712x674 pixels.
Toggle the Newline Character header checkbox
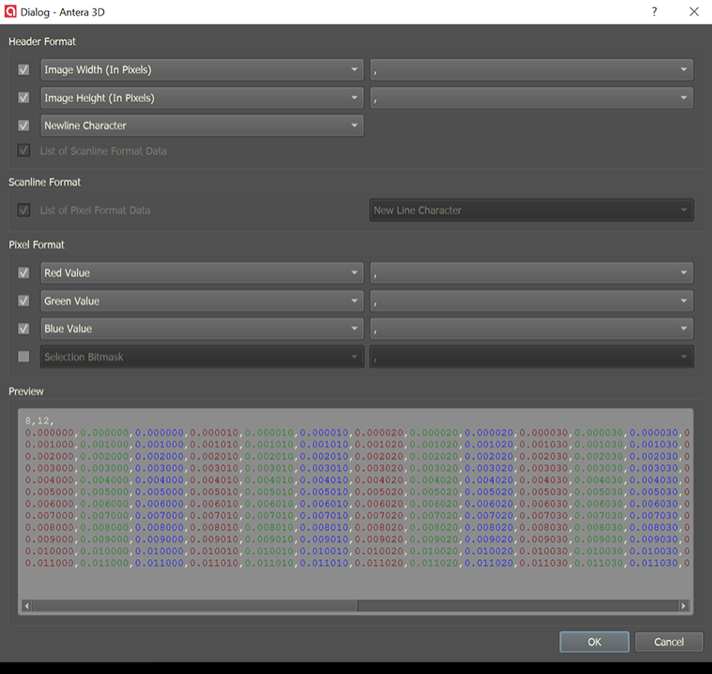point(24,125)
